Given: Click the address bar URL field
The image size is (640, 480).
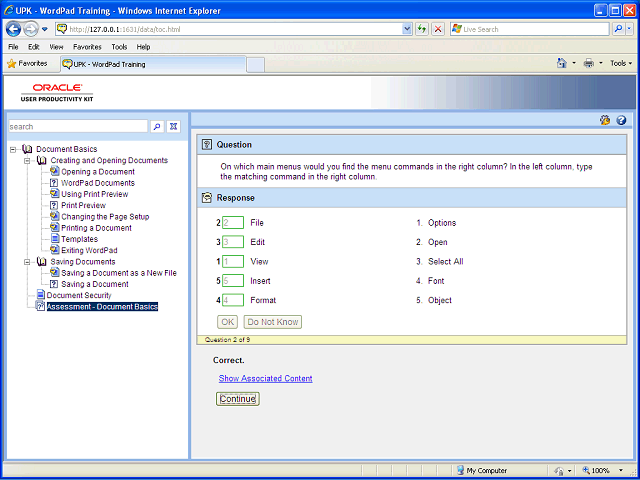Looking at the screenshot, I should click(x=235, y=29).
